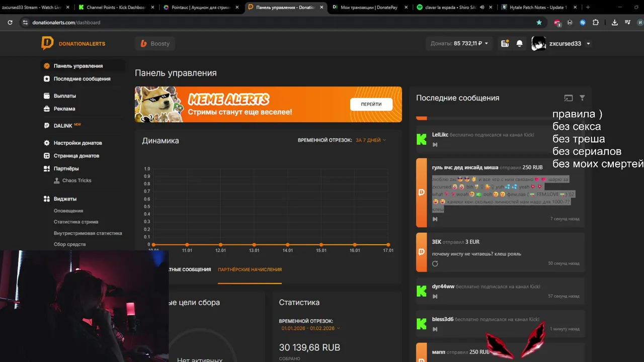Expand the zxcursed33 account menu arrow

[x=588, y=44]
